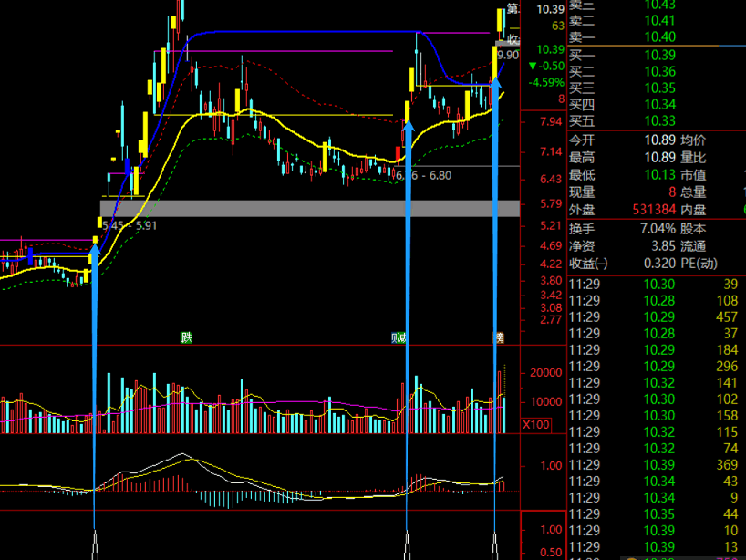
Task: Click the tick trade 10.29 with volume 184
Action: click(x=653, y=349)
